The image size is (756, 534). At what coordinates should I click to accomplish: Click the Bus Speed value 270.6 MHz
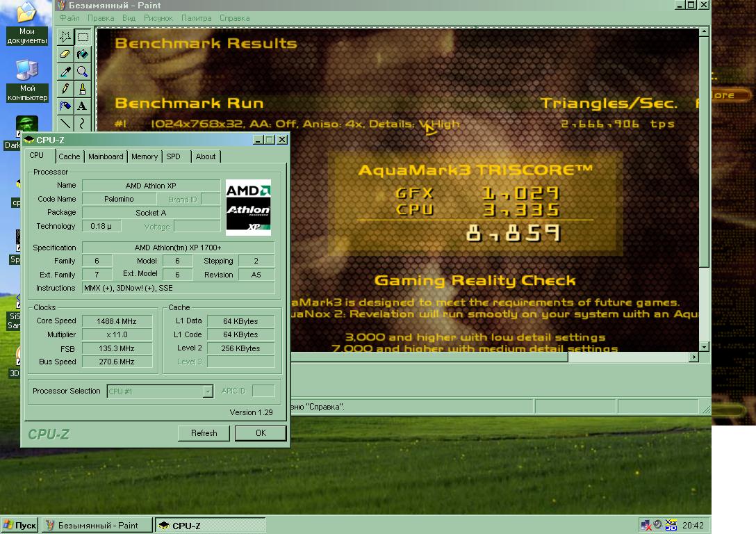[x=117, y=362]
